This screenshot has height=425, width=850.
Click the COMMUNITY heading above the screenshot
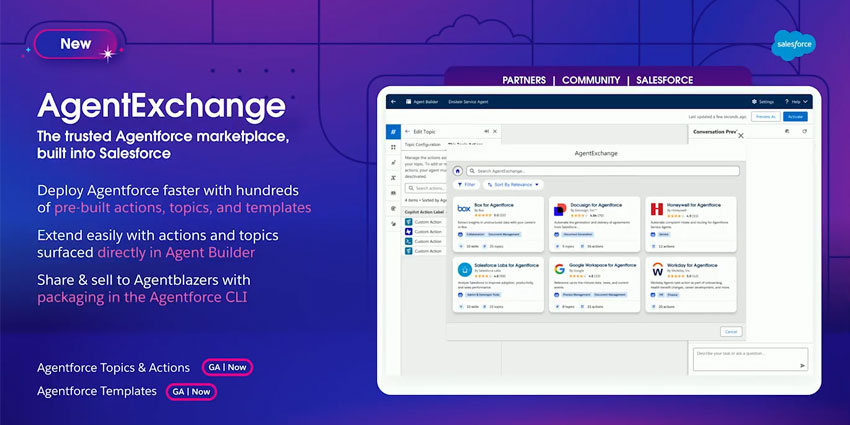point(591,80)
